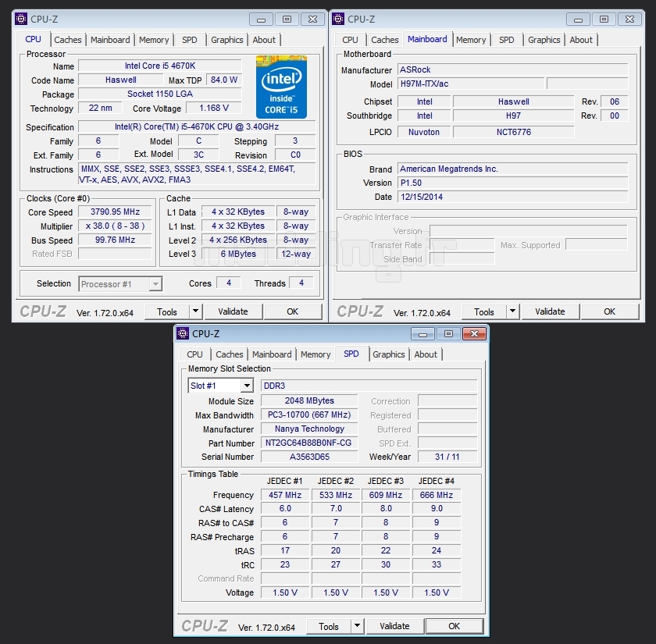Close the SPD CPU-Z window
The width and height of the screenshot is (656, 644).
[x=474, y=334]
